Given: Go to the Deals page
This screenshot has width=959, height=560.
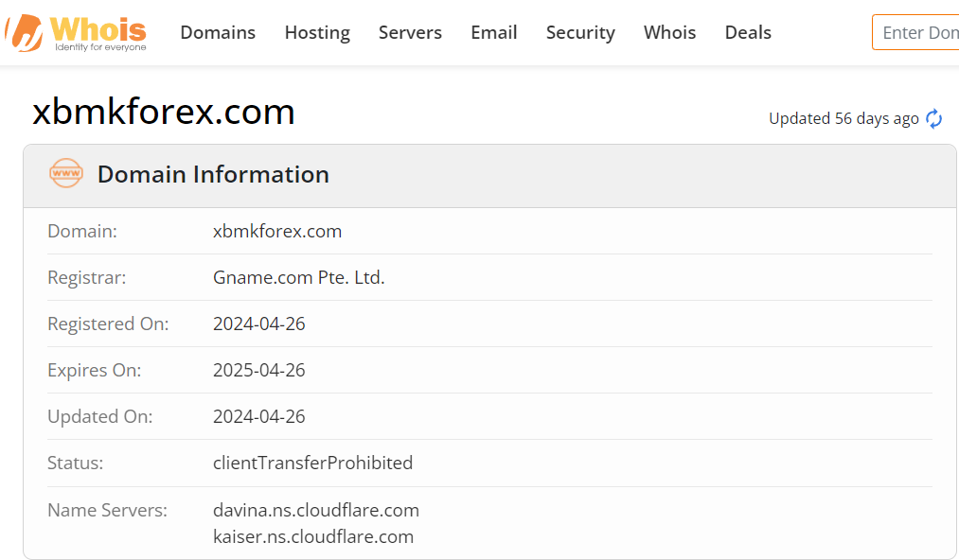Looking at the screenshot, I should click(748, 32).
